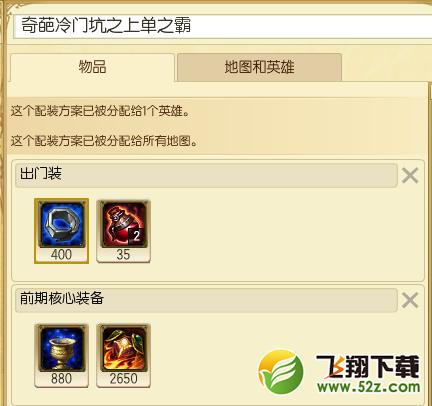432x406 pixels.
Task: Click the text about 1个英雄 assignment
Action: point(100,111)
